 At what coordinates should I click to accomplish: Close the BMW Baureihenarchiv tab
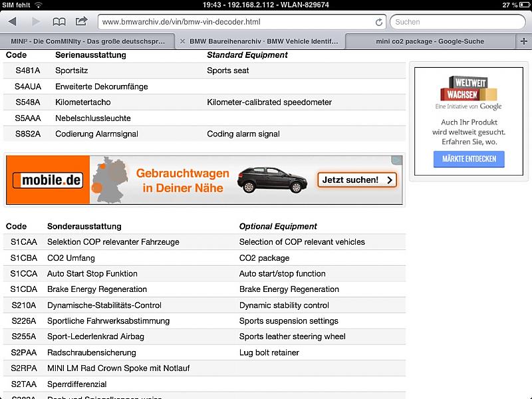tap(183, 41)
